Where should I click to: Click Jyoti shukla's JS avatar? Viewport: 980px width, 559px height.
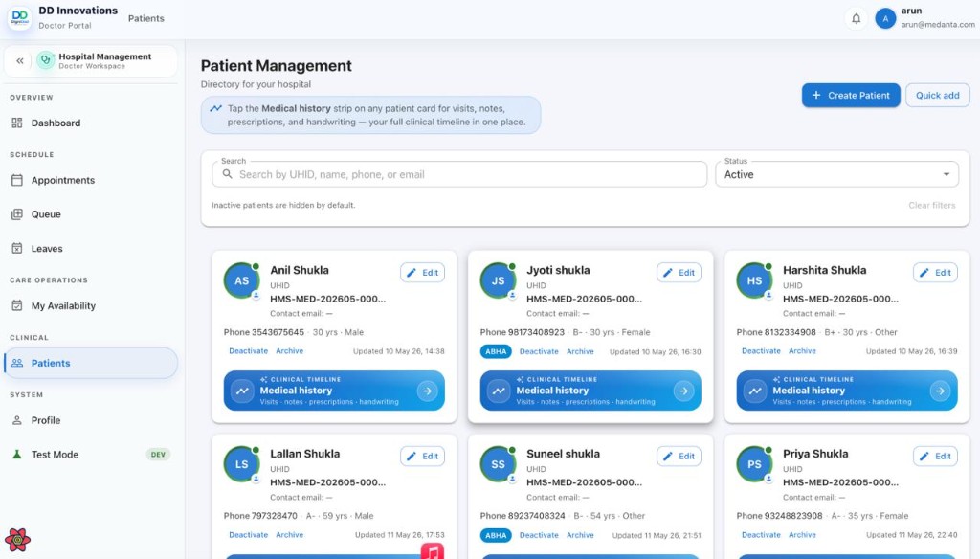498,280
